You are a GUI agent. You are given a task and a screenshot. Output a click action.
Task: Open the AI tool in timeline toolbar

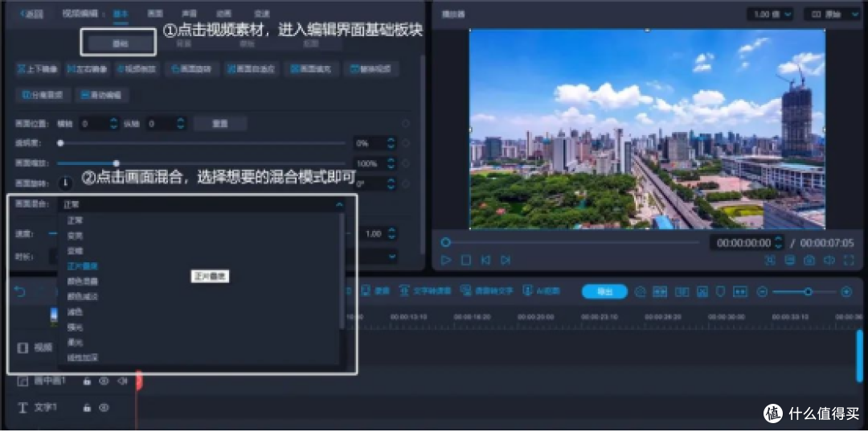pos(542,290)
